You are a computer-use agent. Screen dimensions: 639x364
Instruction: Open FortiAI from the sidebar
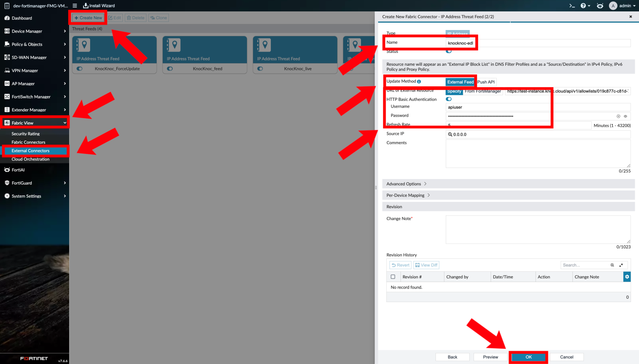(x=18, y=170)
